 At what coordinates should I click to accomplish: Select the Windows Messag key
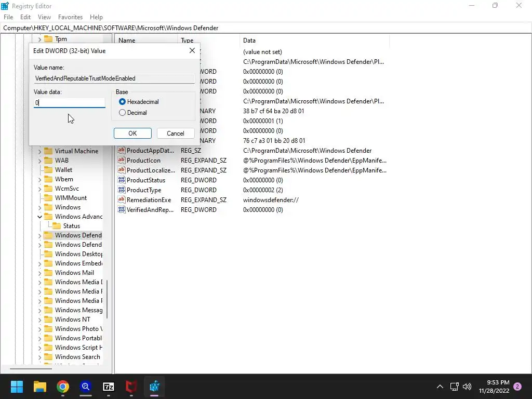pyautogui.click(x=78, y=310)
